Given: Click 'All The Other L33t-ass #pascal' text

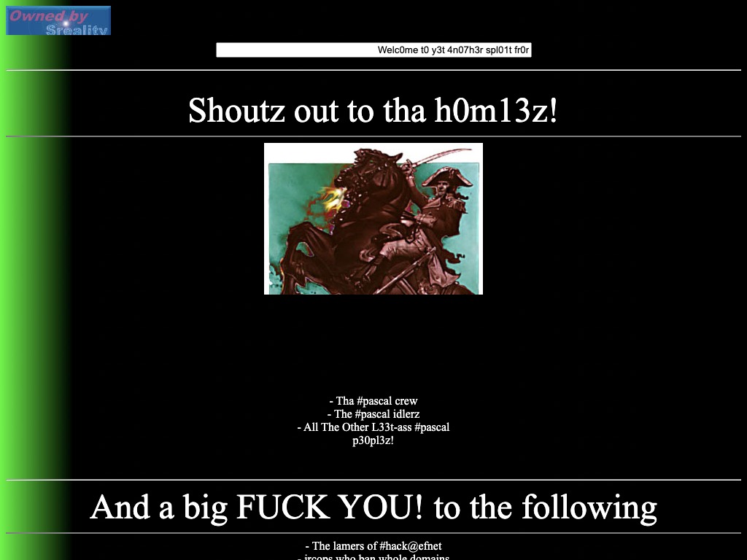Looking at the screenshot, I should click(373, 427).
